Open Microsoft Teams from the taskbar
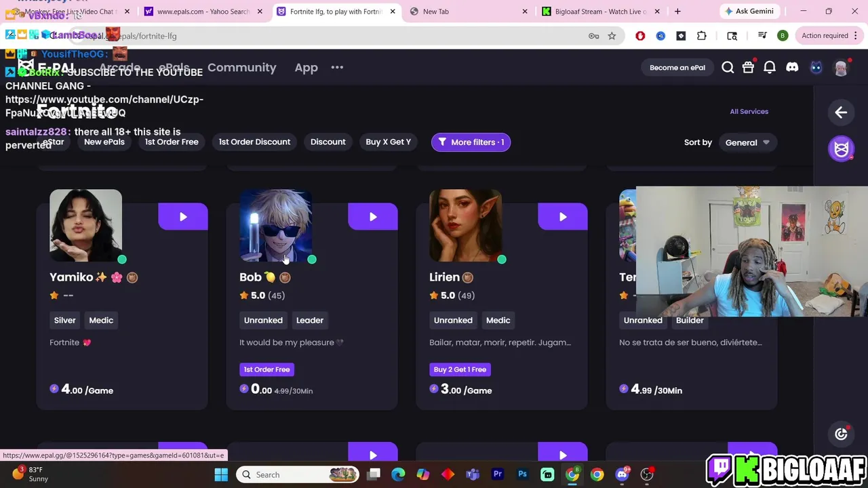 pyautogui.click(x=473, y=474)
